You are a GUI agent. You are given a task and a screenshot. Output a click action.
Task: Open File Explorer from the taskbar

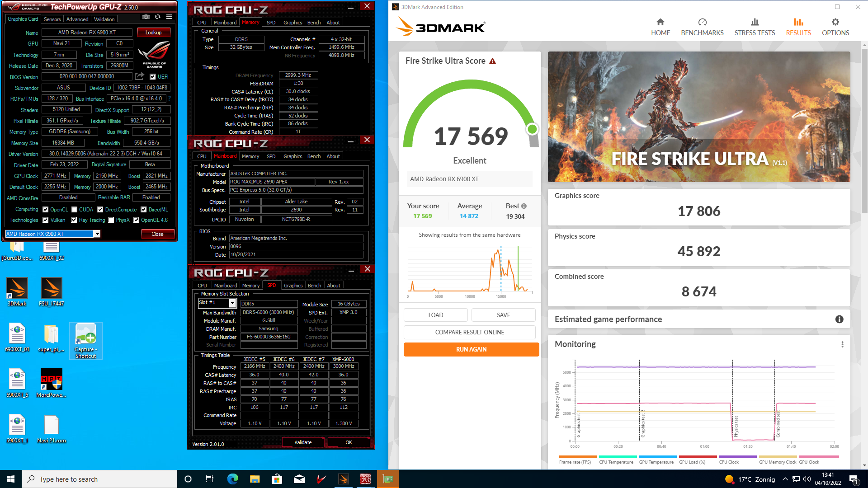(255, 479)
